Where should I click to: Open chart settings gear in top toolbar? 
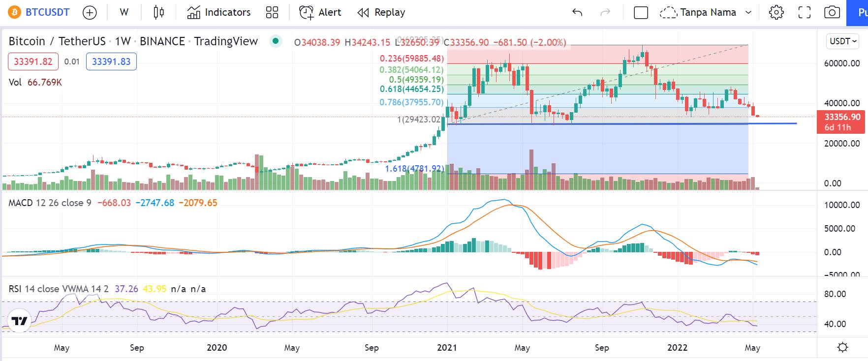coord(776,12)
